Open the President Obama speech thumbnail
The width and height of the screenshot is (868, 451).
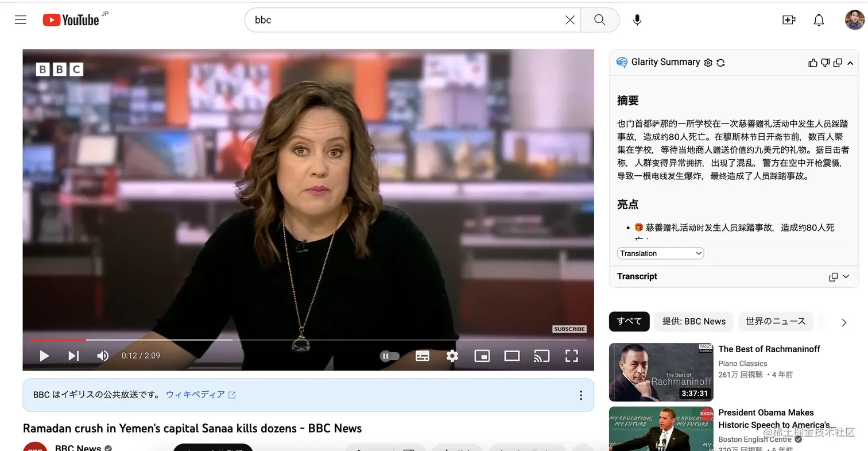(661, 429)
